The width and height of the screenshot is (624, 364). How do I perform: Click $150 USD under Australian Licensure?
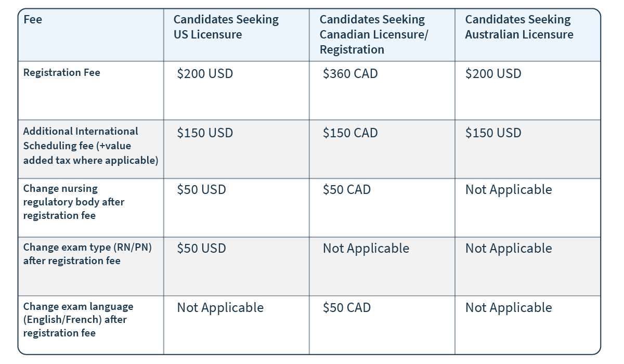tap(493, 133)
